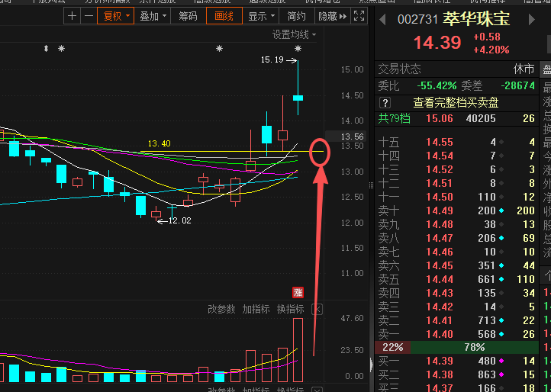Open the 显示 dropdown
This screenshot has height=392, width=551.
[x=261, y=16]
